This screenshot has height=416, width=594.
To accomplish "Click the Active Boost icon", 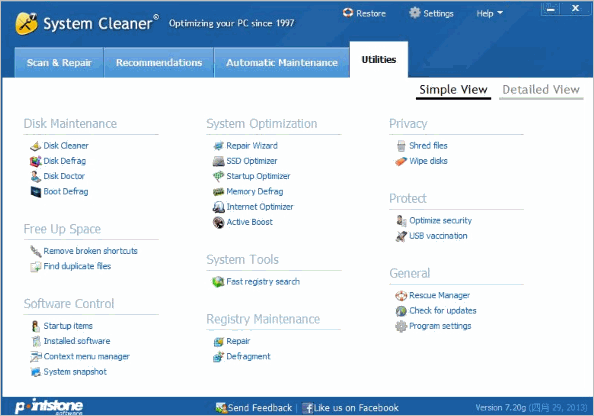I will point(219,222).
